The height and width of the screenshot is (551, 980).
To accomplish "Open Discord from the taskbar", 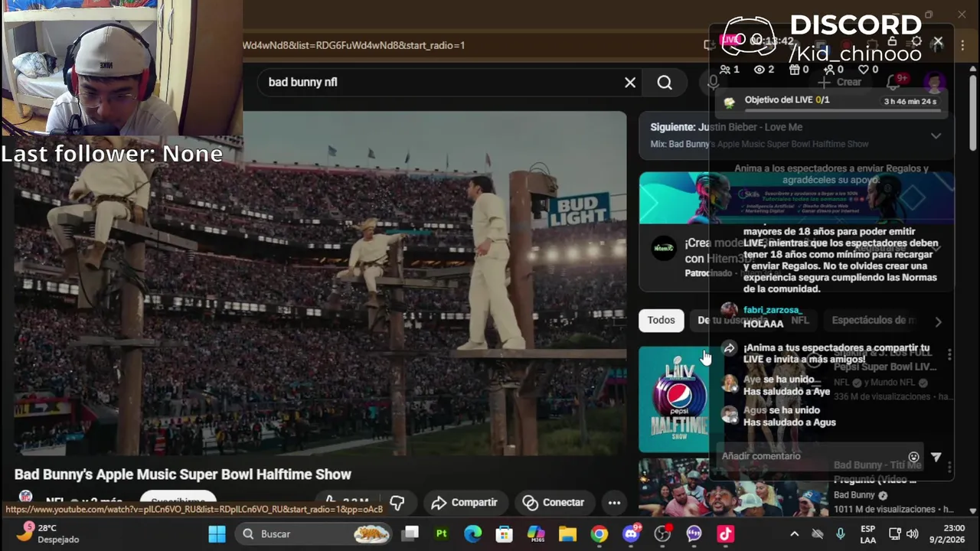I will (631, 534).
